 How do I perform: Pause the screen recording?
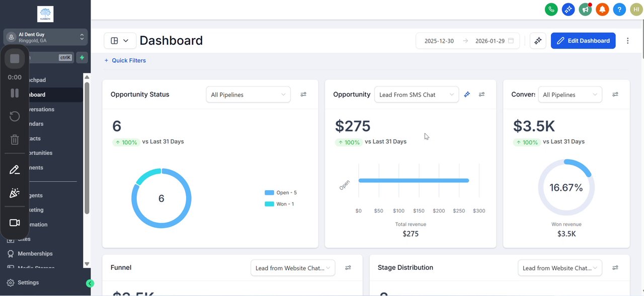click(x=15, y=93)
